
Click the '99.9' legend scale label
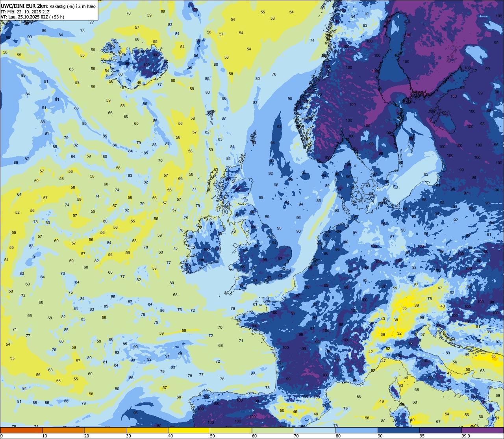[466, 436]
